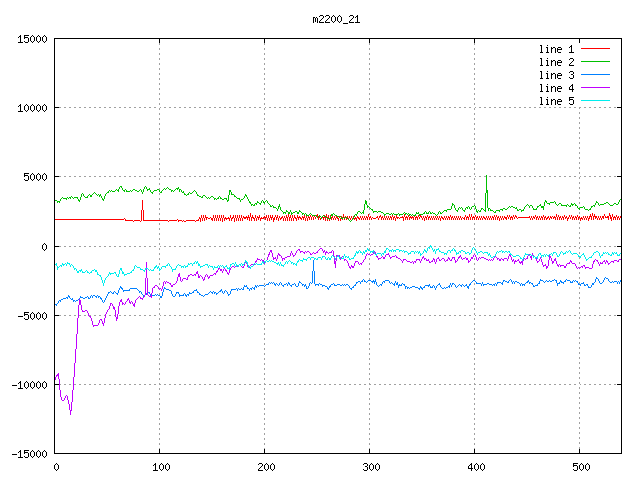640x480 pixels.
Task: Select the 'line 1' legend label
Action: [557, 49]
